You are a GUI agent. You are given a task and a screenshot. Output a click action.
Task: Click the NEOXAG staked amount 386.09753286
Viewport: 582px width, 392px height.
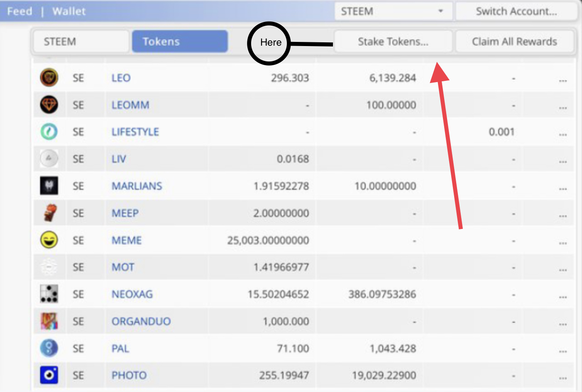click(x=382, y=294)
